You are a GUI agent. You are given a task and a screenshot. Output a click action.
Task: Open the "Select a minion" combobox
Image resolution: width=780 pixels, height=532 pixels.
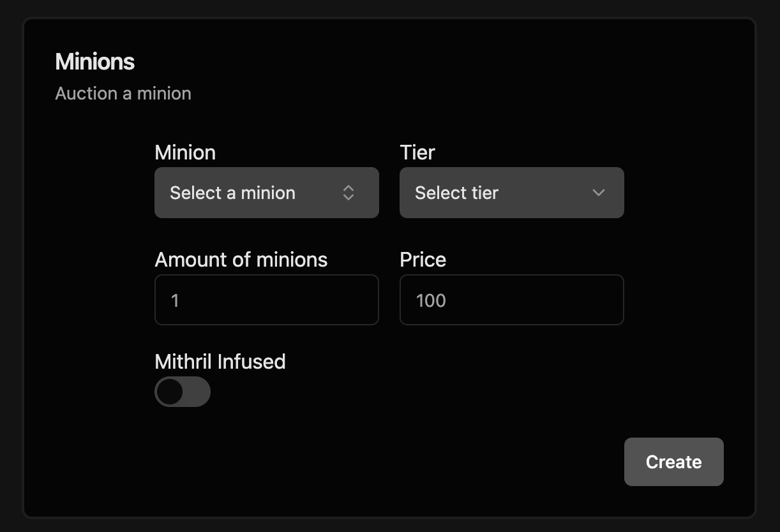266,193
